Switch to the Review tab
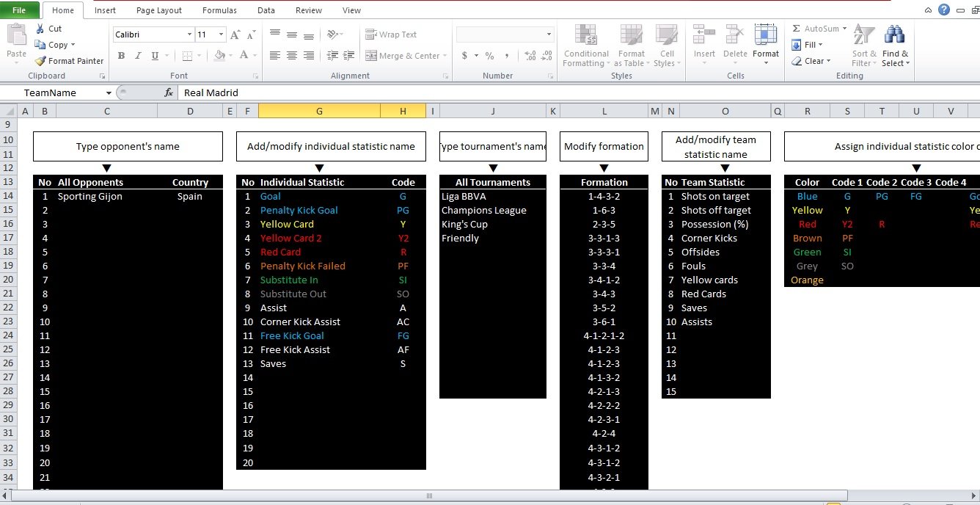Viewport: 980px width, 505px height. click(309, 10)
